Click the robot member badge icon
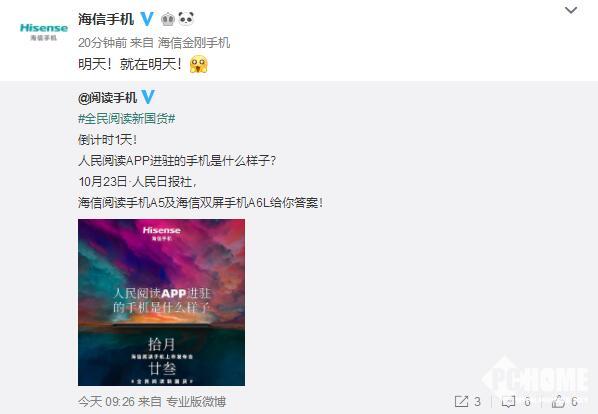 click(168, 19)
